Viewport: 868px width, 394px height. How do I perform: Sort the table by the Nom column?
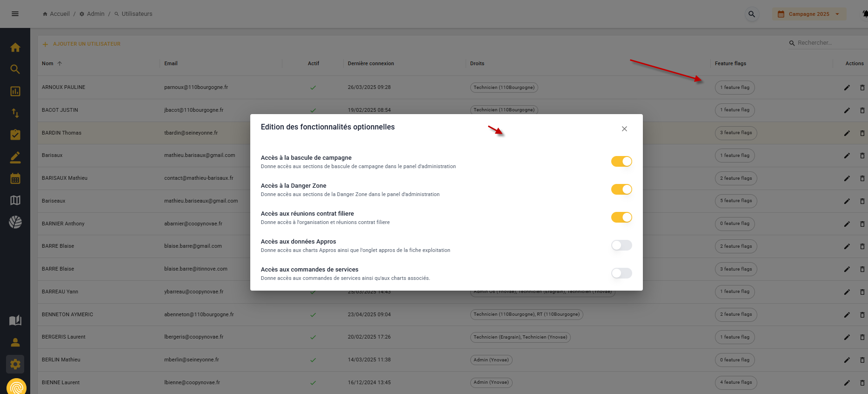click(48, 63)
